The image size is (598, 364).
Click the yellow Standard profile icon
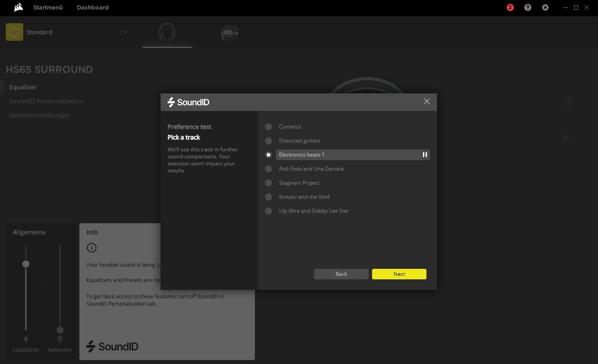[x=14, y=32]
